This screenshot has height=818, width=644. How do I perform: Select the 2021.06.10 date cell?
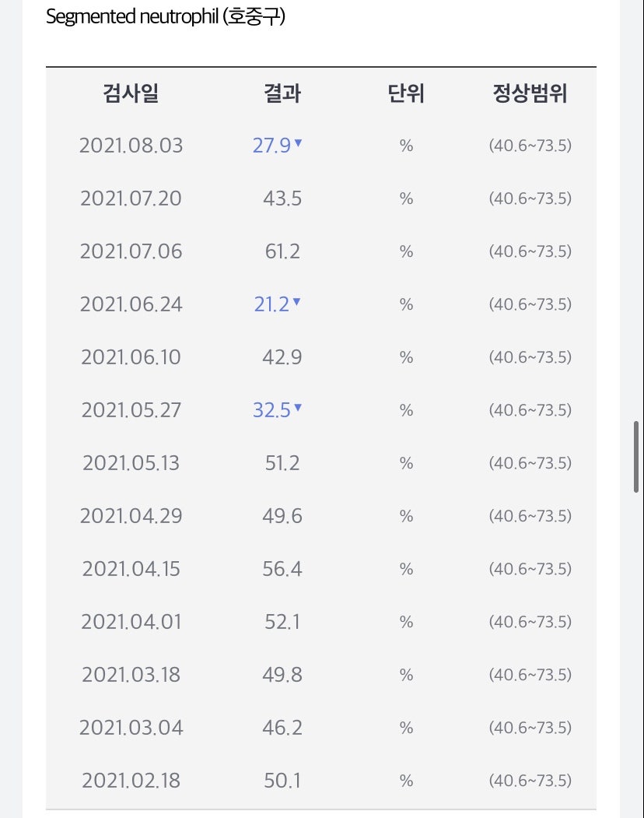[131, 357]
